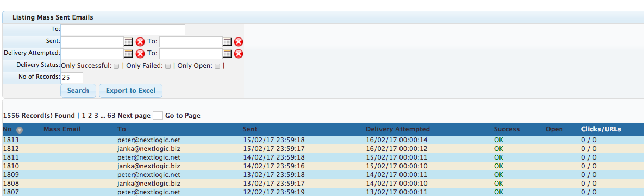Click the Next page link
Image resolution: width=644 pixels, height=196 pixels.
pyautogui.click(x=134, y=116)
